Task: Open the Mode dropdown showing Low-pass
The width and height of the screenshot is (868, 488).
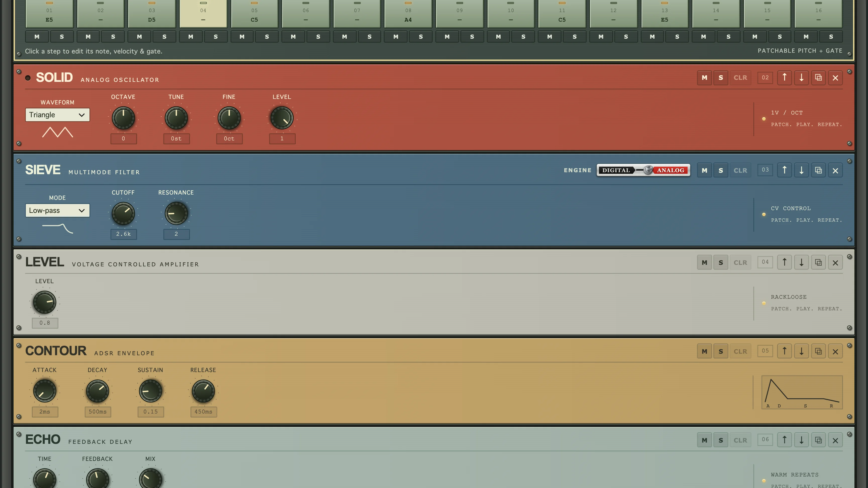Action: pos(57,211)
